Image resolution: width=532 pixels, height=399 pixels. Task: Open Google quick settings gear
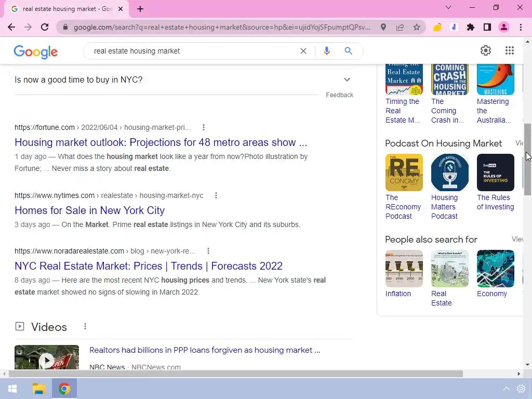point(486,50)
